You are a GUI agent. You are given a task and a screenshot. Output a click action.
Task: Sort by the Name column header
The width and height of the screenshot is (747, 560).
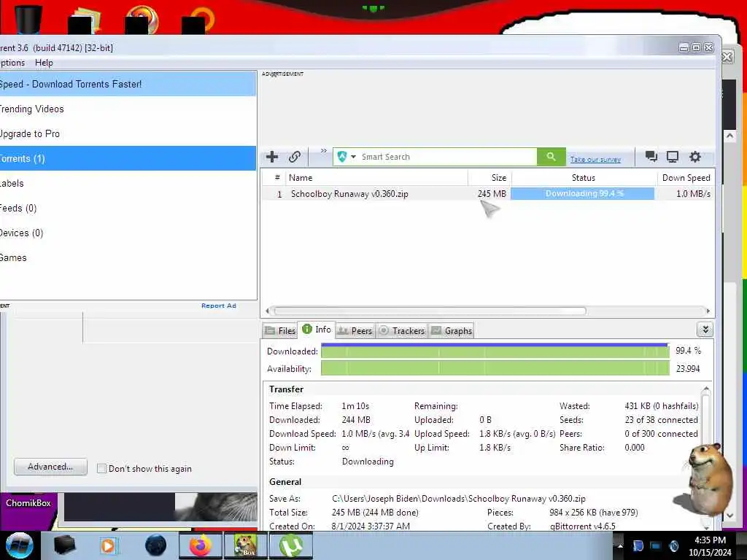tap(376, 178)
